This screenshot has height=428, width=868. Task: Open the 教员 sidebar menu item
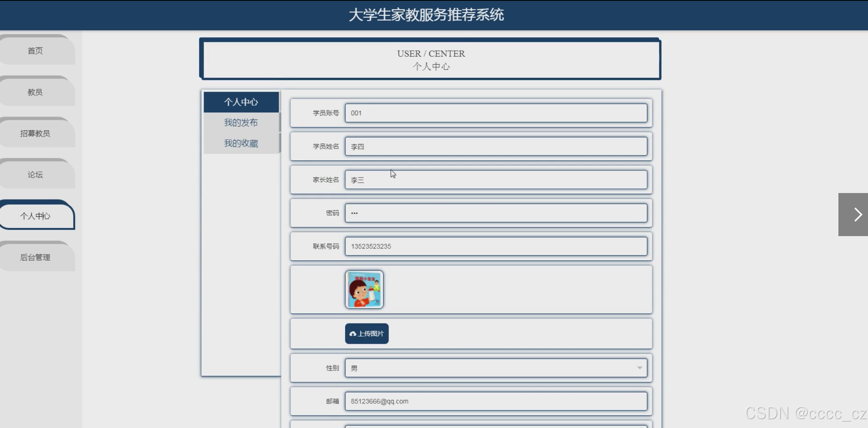[35, 92]
